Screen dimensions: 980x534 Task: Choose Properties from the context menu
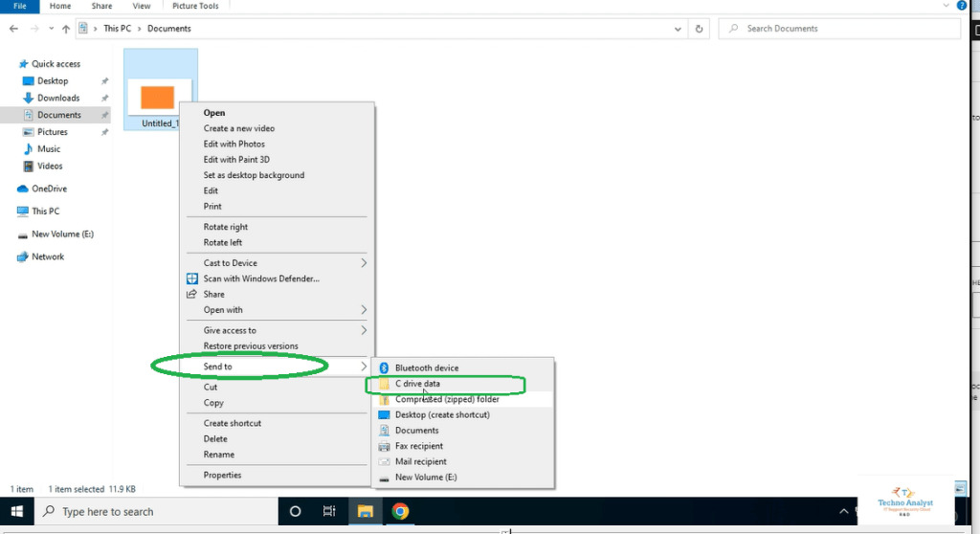[x=222, y=475]
